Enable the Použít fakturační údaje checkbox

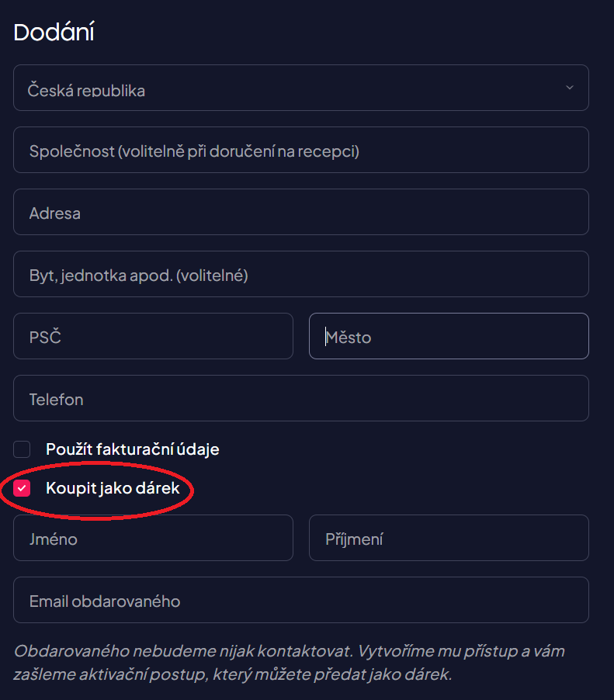(22, 449)
